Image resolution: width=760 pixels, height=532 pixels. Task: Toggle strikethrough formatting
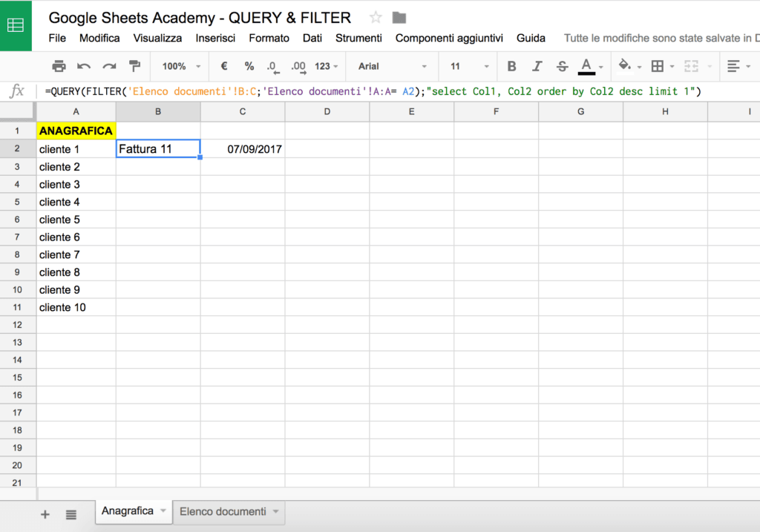562,66
